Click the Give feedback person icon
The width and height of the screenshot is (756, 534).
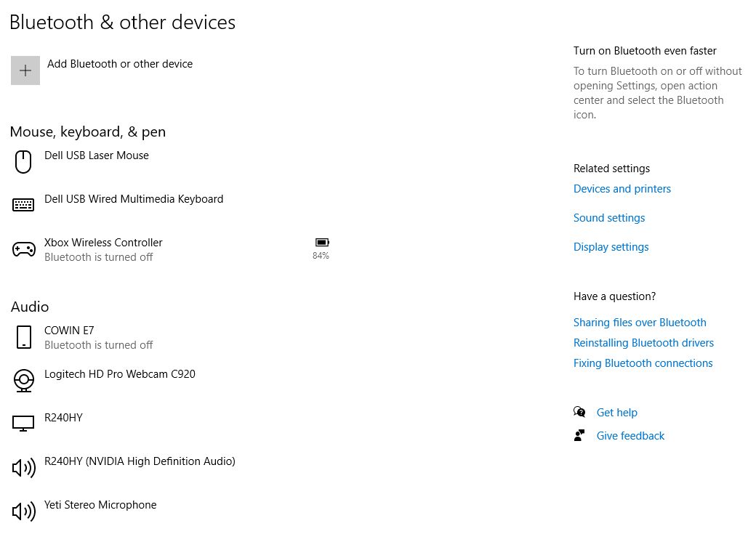[x=579, y=435]
